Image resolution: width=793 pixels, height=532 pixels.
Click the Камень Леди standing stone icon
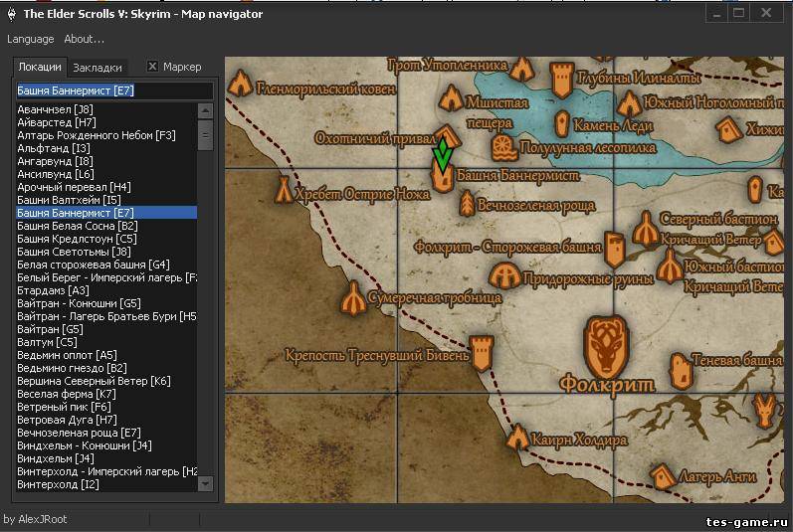point(561,123)
